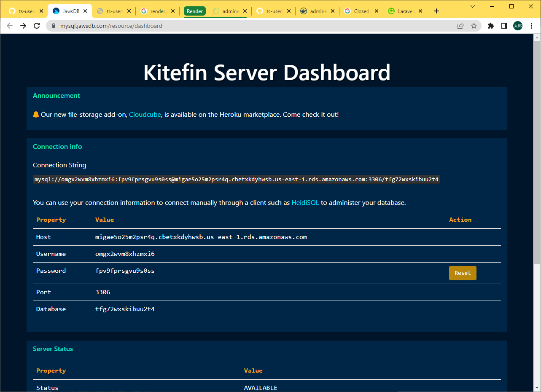Click the Password value fpv9fprsgvu9s0ss

[x=125, y=271]
